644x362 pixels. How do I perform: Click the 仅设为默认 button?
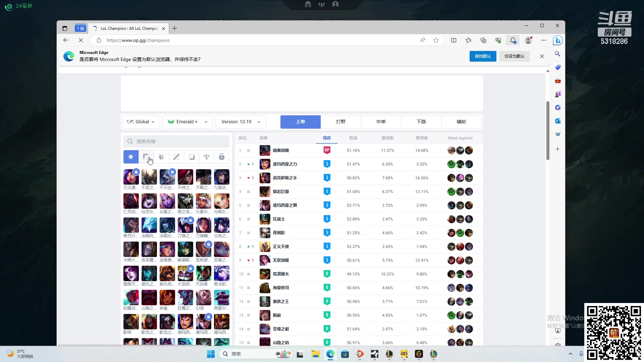tap(514, 56)
